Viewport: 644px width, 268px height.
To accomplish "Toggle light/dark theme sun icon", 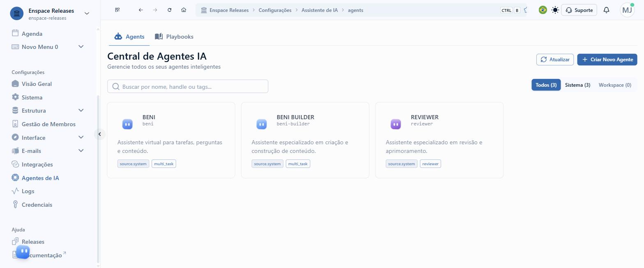I will (555, 10).
